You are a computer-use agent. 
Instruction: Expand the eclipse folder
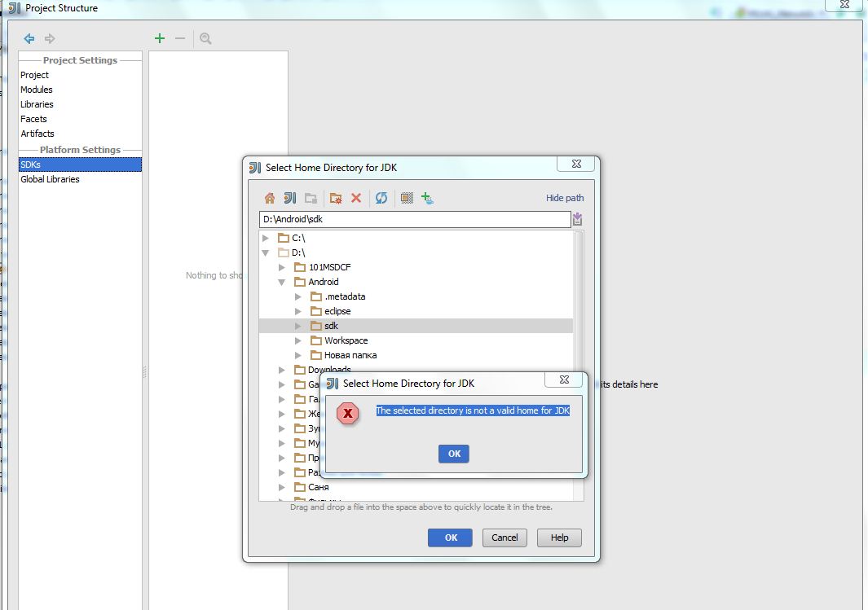297,311
